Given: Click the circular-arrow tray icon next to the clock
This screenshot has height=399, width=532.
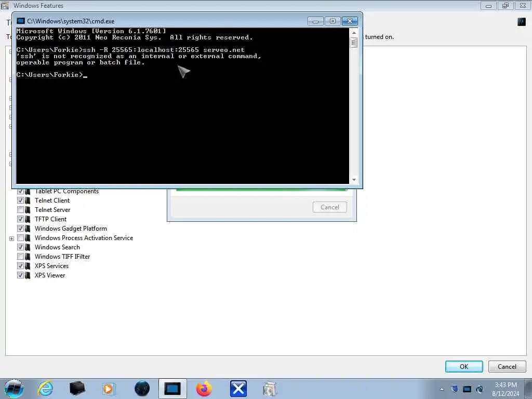Looking at the screenshot, I should pos(480,389).
